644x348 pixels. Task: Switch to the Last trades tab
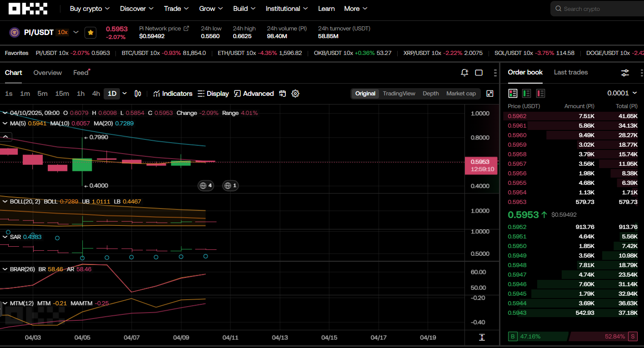[571, 72]
